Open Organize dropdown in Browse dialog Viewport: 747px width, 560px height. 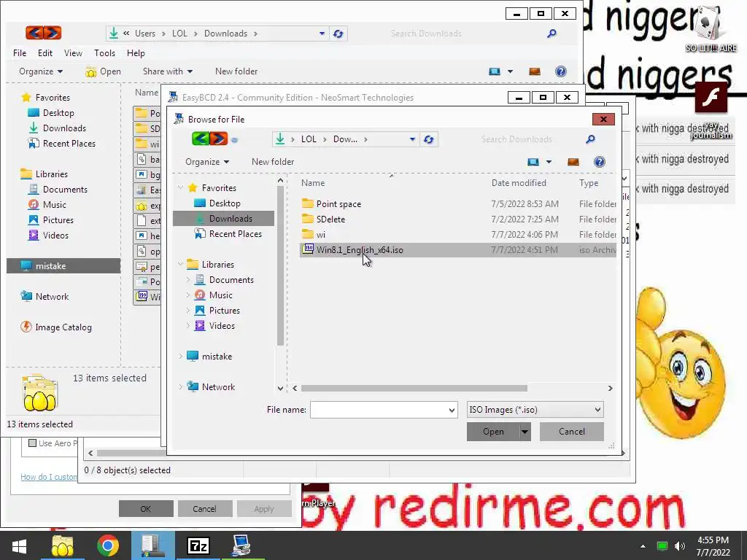click(x=207, y=162)
